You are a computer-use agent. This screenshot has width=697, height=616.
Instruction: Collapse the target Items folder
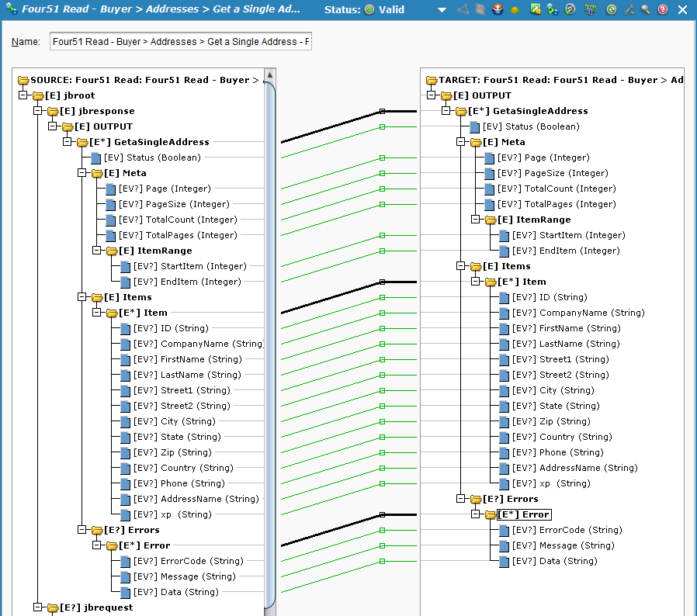point(461,266)
